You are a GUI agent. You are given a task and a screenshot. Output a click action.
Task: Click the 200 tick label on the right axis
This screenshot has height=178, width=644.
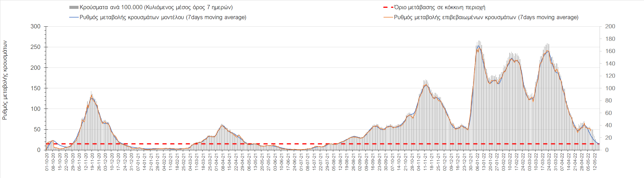tap(610, 26)
